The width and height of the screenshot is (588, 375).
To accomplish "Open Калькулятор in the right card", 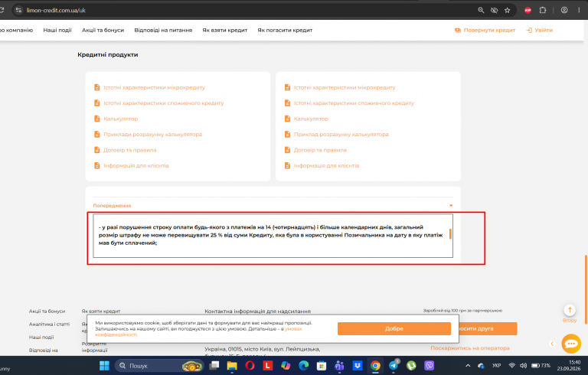I will click(x=311, y=119).
